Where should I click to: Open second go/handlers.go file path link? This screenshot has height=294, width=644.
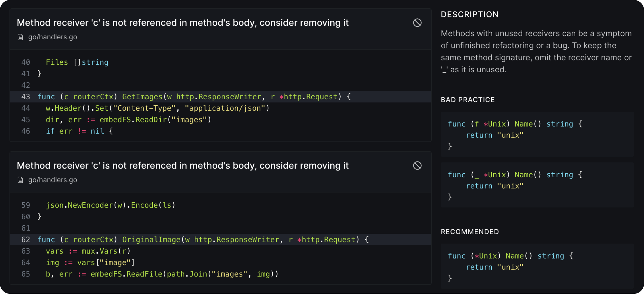(53, 180)
